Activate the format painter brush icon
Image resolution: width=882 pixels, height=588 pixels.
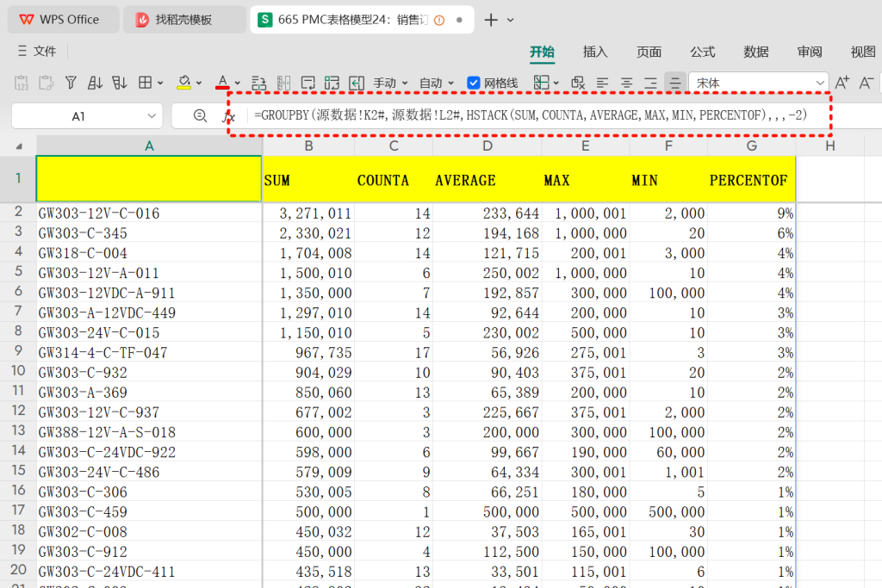pyautogui.click(x=47, y=84)
